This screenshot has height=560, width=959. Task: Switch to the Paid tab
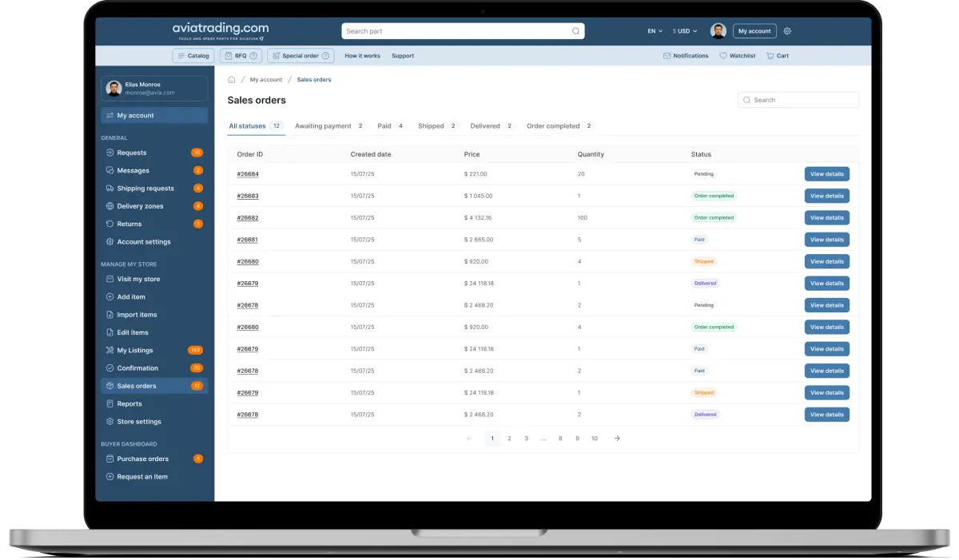click(392, 126)
